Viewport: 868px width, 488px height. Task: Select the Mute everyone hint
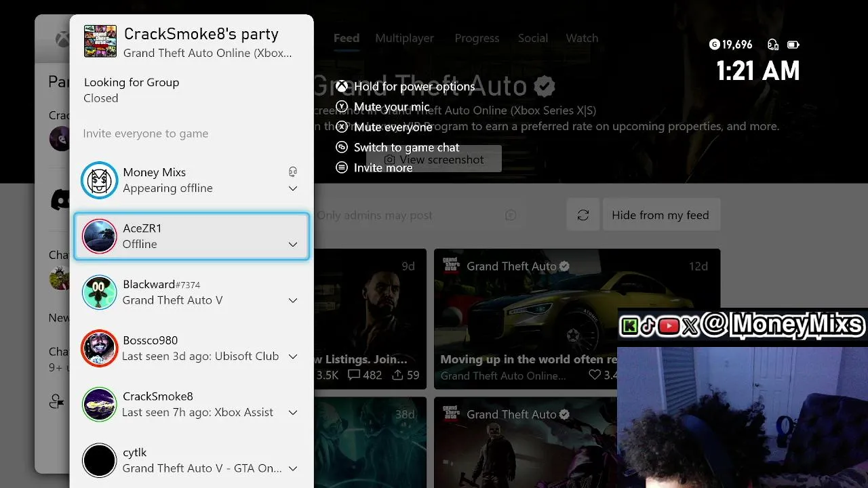pos(393,127)
